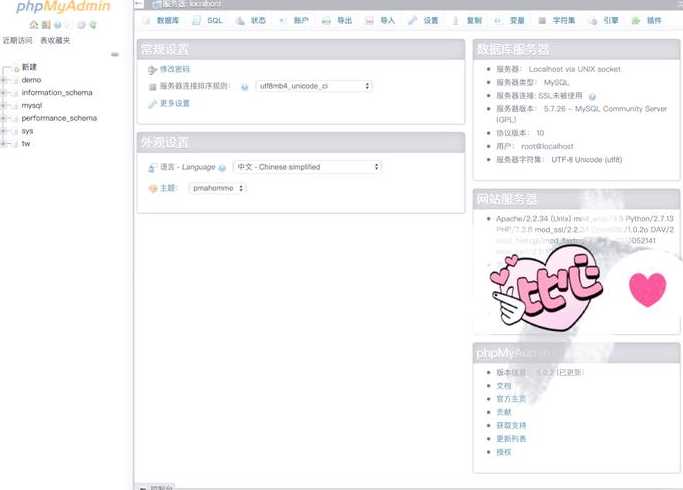The image size is (683, 490).
Task: Select the information_schema database name
Action: pos(57,93)
